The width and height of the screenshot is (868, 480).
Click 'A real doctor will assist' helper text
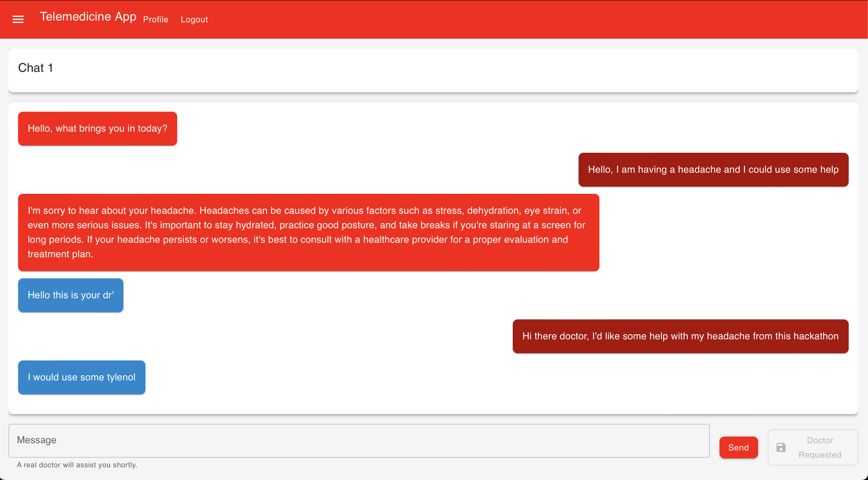77,465
